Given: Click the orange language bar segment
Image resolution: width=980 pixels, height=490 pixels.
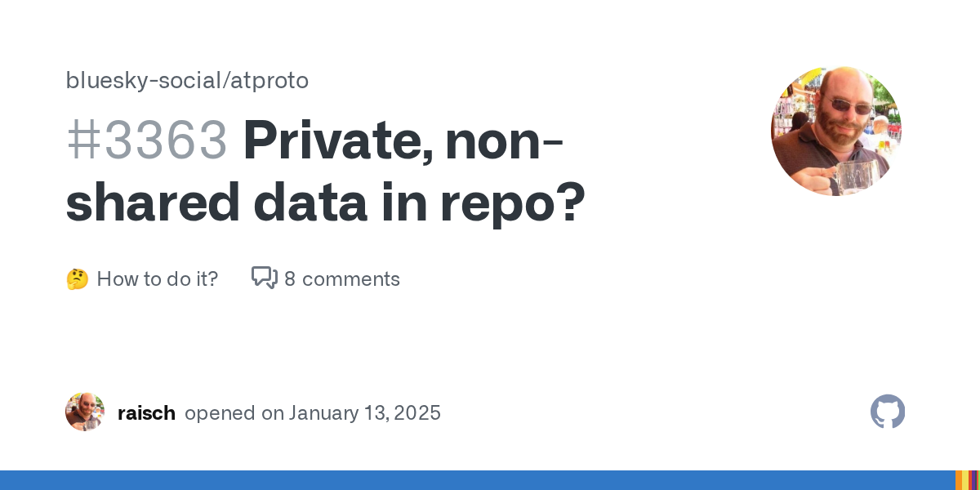Looking at the screenshot, I should (x=959, y=480).
